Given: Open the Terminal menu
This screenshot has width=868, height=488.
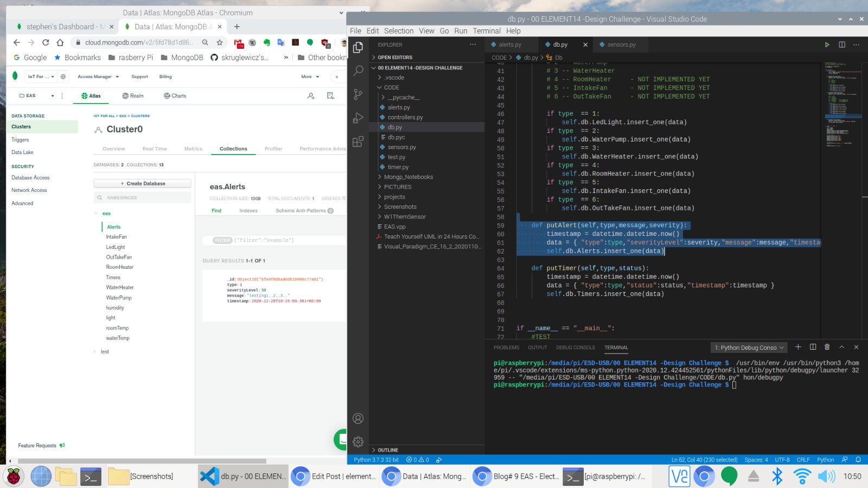Looking at the screenshot, I should click(x=486, y=31).
